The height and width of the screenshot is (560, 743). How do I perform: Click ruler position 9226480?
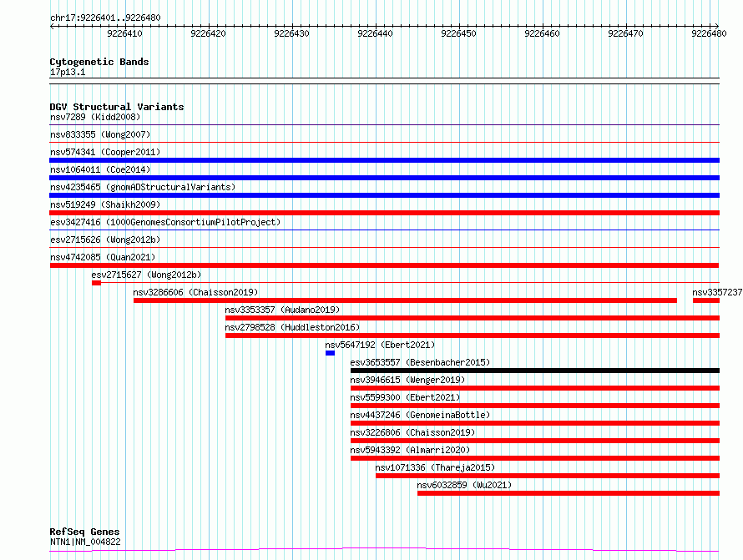709,33
